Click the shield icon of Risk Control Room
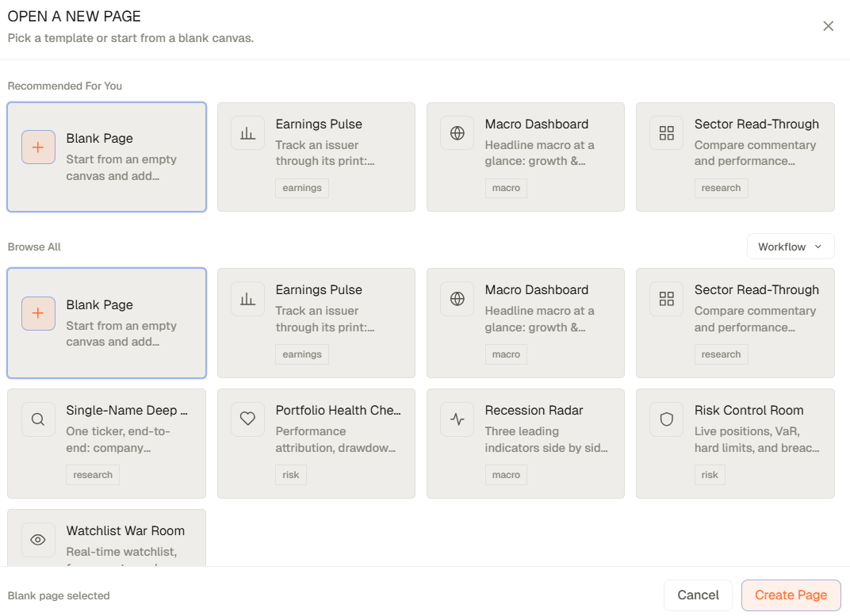 (x=666, y=419)
